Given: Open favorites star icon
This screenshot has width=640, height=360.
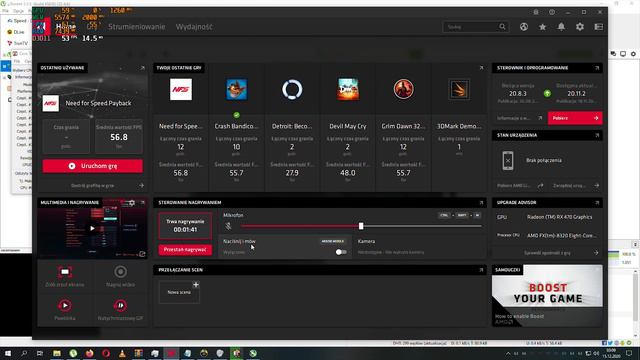Looking at the screenshot, I should pyautogui.click(x=542, y=27).
